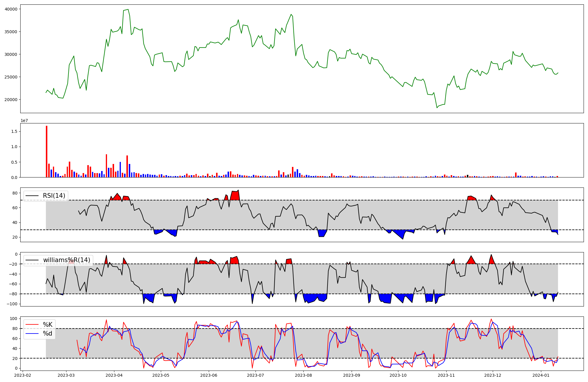Image resolution: width=588 pixels, height=382 pixels.
Task: Click the 80 tick on RSI axis
Action: click(x=14, y=193)
